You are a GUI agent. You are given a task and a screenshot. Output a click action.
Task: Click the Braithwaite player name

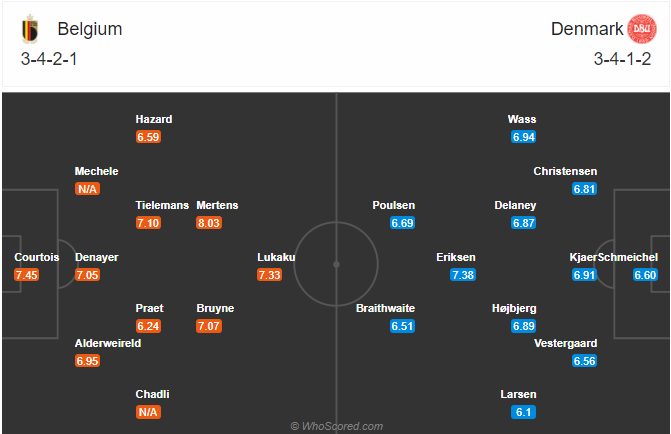click(385, 309)
